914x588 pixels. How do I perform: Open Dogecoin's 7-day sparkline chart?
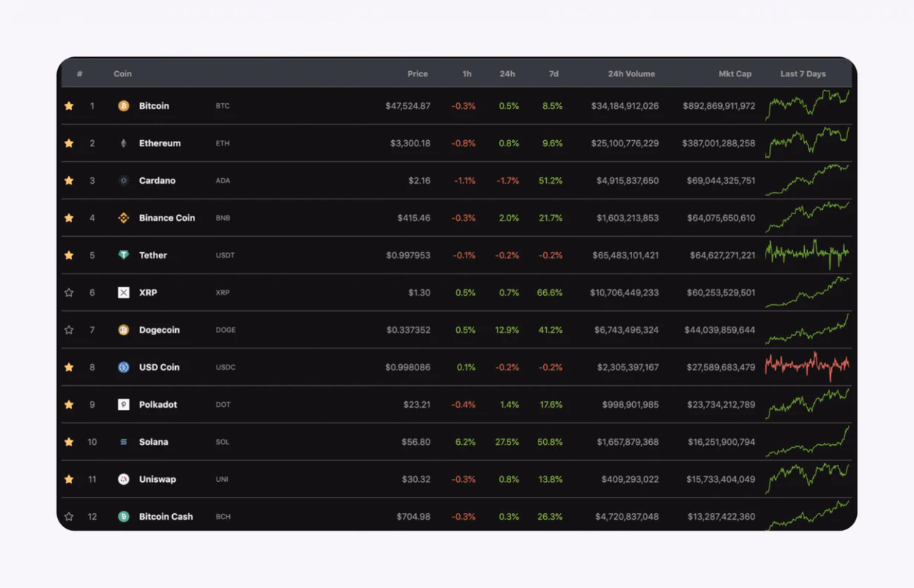click(807, 329)
